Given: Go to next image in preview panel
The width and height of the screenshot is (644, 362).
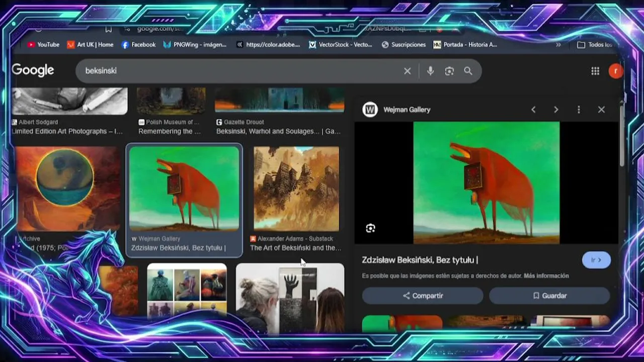Looking at the screenshot, I should pos(556,110).
